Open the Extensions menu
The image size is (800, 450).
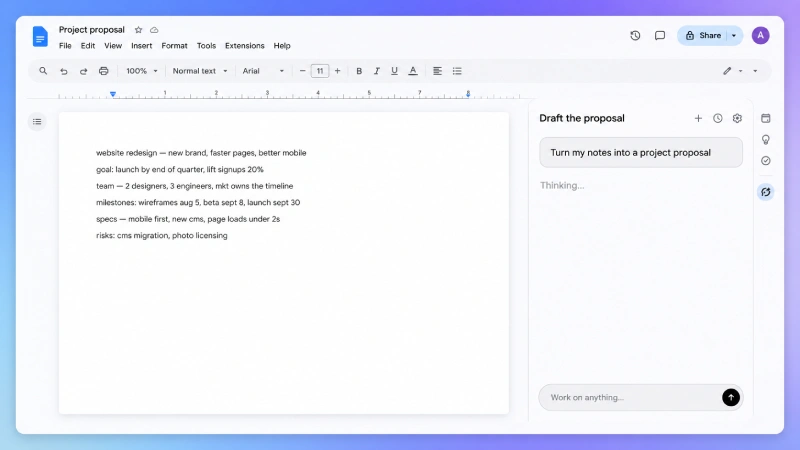pos(245,46)
